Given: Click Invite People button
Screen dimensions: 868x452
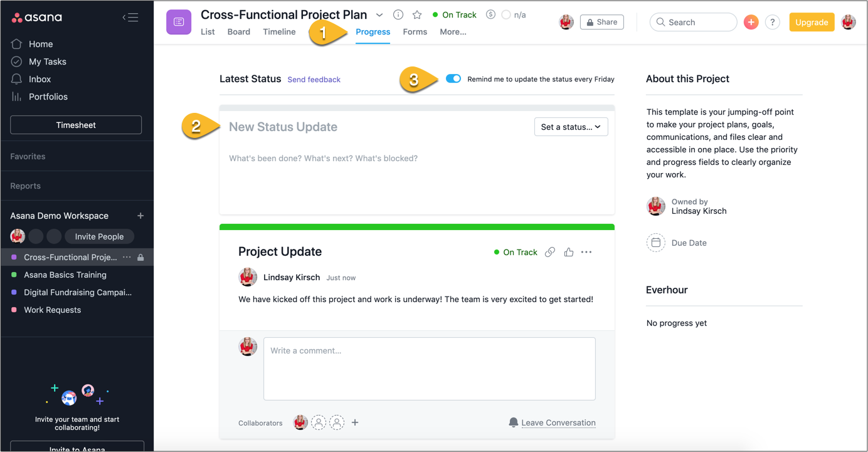Looking at the screenshot, I should pyautogui.click(x=99, y=236).
